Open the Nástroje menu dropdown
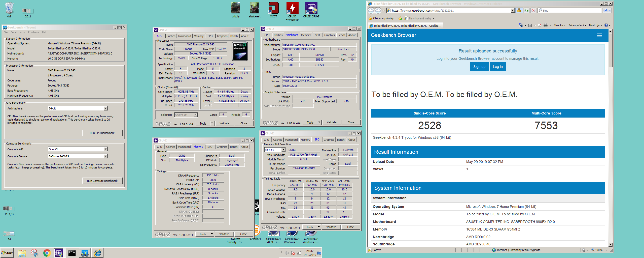The image size is (644, 258). click(x=595, y=25)
